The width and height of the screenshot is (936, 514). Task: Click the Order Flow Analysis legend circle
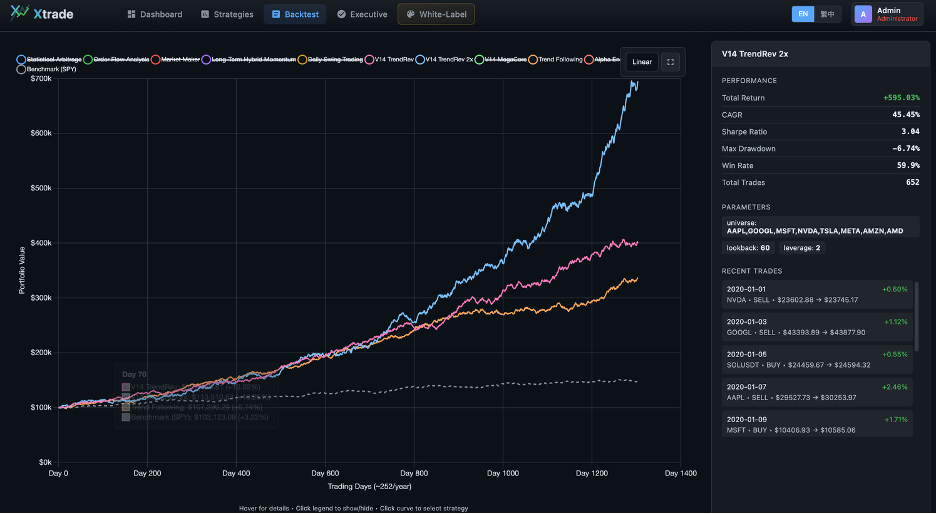point(89,60)
